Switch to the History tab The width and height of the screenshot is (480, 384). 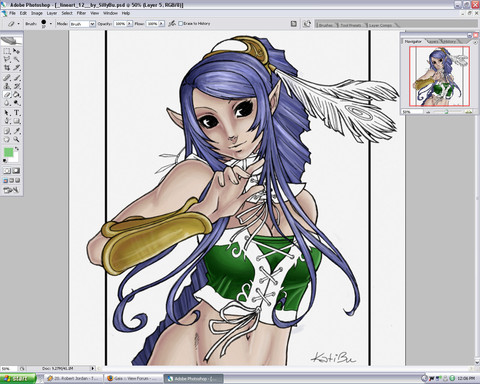[x=449, y=42]
